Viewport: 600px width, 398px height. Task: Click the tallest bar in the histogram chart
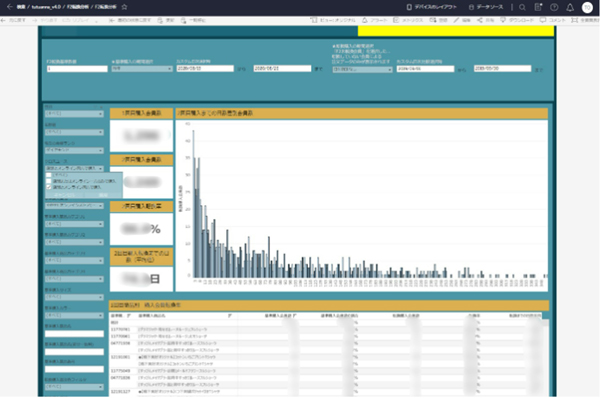coord(193,204)
